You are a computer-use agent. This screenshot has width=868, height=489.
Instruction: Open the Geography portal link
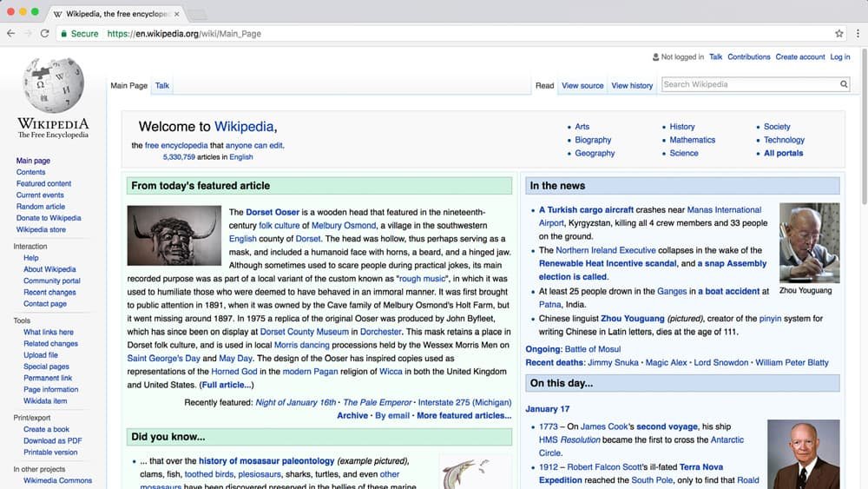tap(595, 154)
